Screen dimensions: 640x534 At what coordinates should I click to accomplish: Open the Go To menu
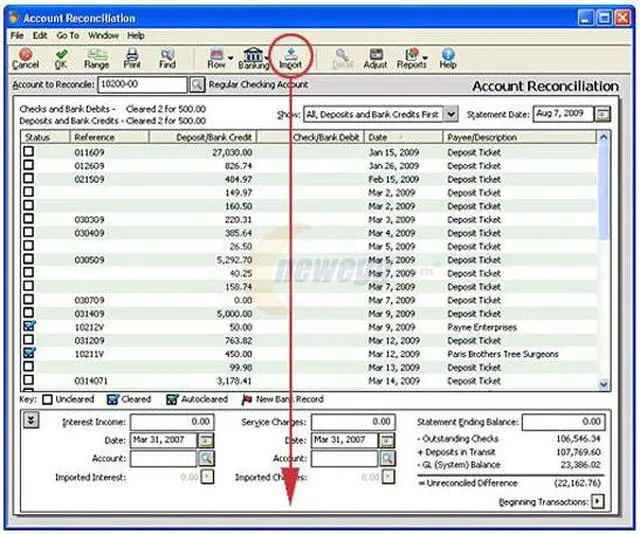click(68, 36)
